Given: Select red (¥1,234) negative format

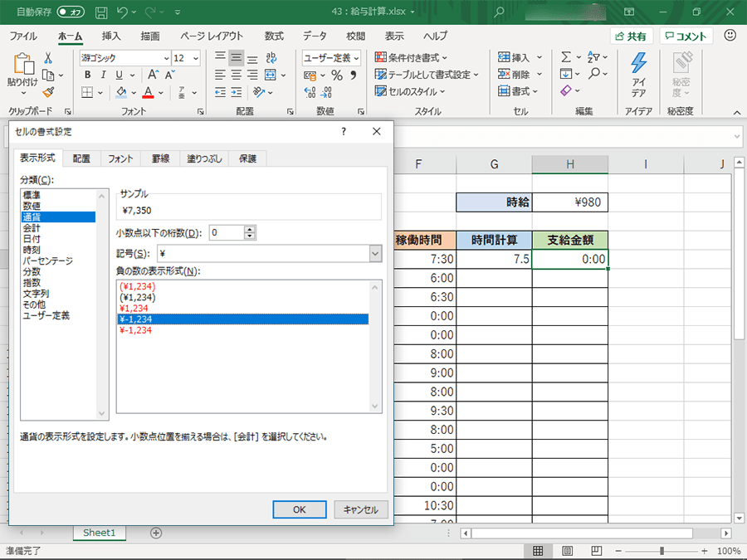Looking at the screenshot, I should click(138, 287).
